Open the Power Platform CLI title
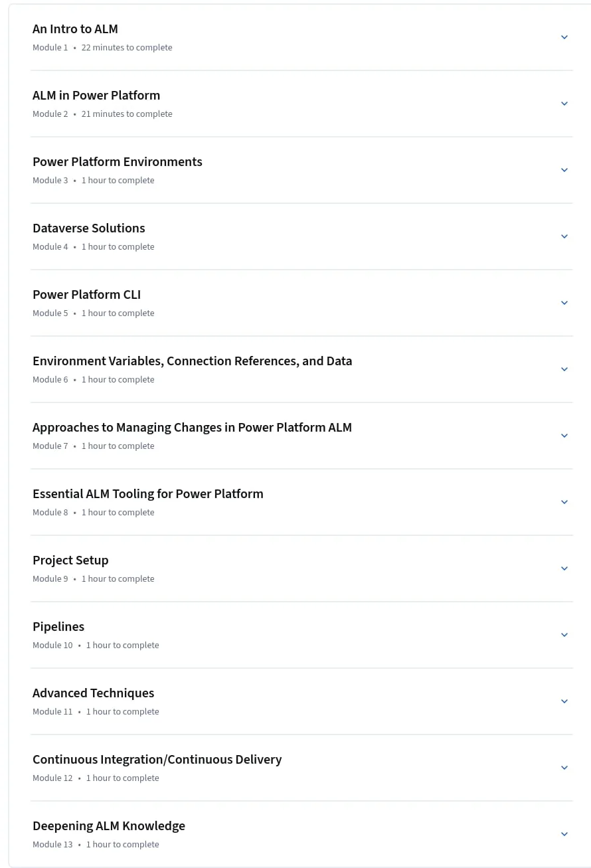This screenshot has height=868, width=591. pos(87,295)
